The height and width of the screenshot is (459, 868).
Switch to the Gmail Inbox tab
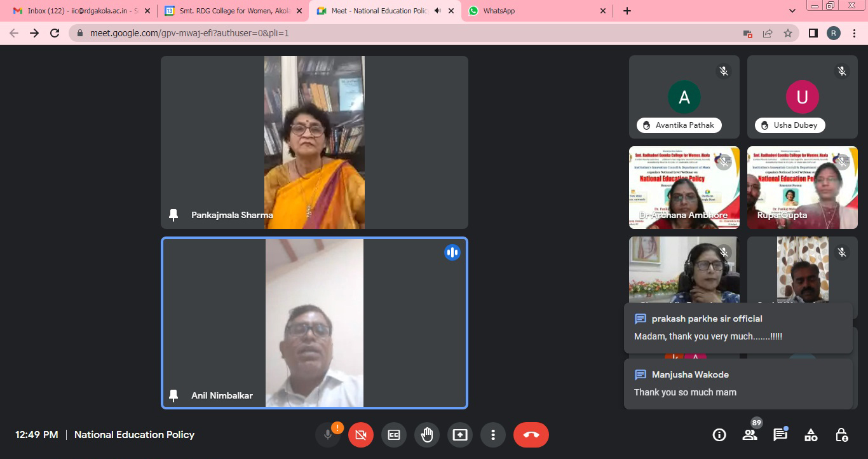point(76,11)
